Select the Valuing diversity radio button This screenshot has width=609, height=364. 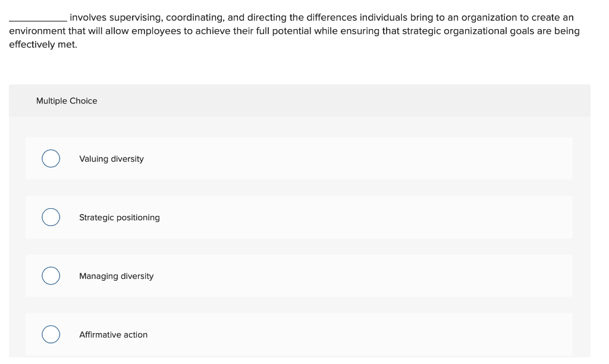click(x=51, y=159)
